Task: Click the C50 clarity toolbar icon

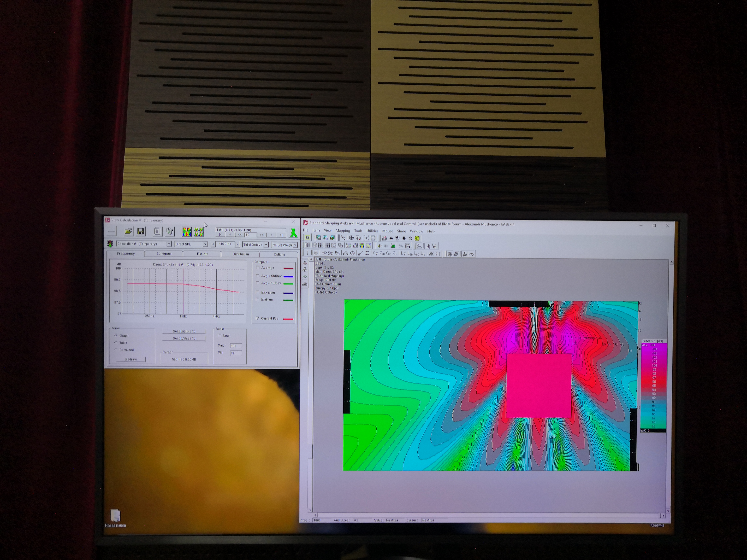Action: [382, 253]
